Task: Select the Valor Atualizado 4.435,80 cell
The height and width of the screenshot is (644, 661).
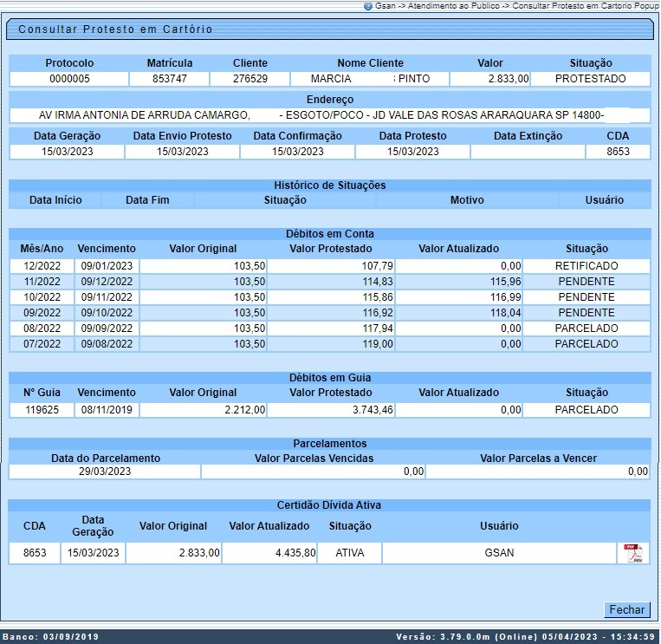Action: pyautogui.click(x=269, y=553)
